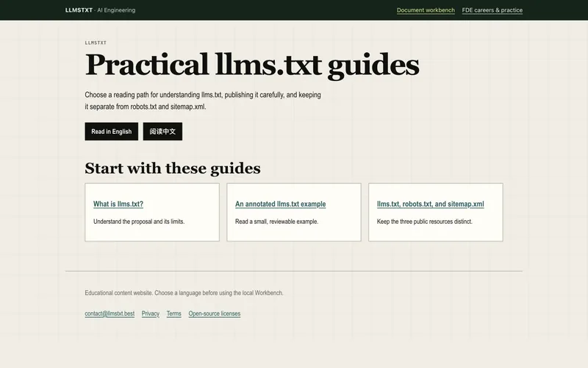588x368 pixels.
Task: Open the LLMSTXT site logo link
Action: (x=79, y=10)
